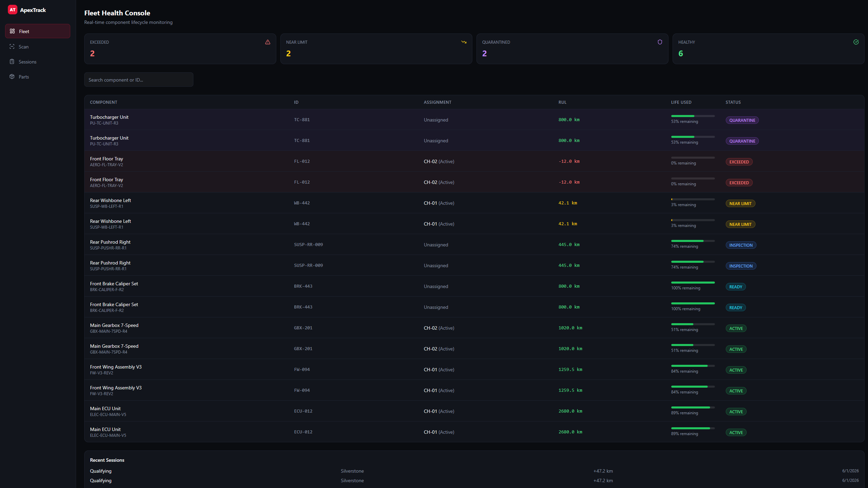The width and height of the screenshot is (868, 488).
Task: Click the first FL-012 ID cell
Action: [302, 161]
